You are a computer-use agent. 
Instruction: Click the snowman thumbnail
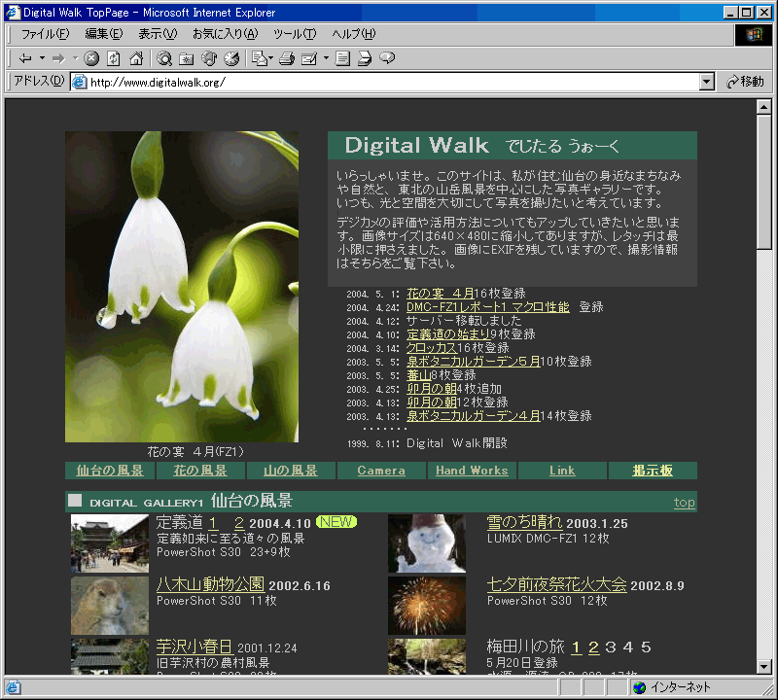[x=427, y=543]
